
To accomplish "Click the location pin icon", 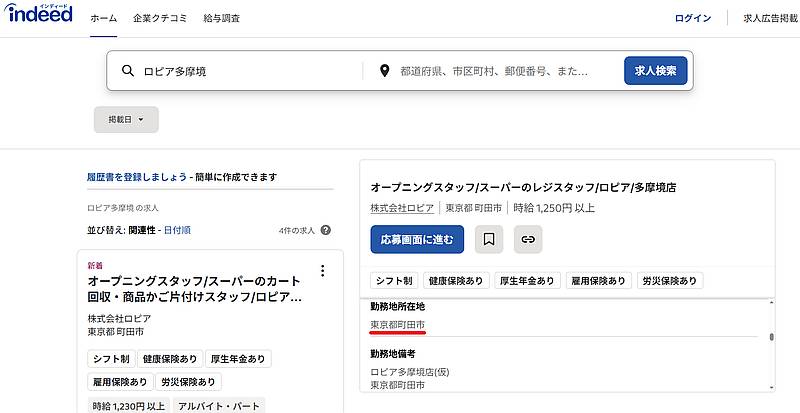I will [x=385, y=71].
